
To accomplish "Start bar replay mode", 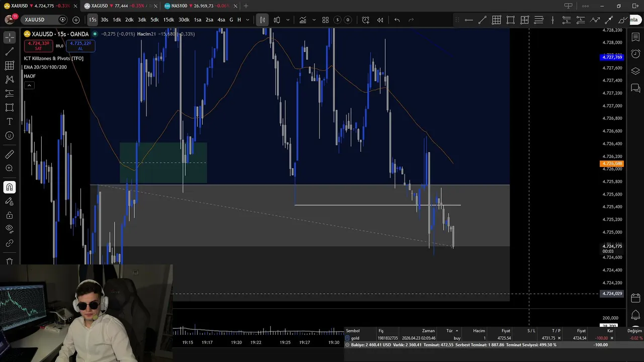I will (x=380, y=20).
